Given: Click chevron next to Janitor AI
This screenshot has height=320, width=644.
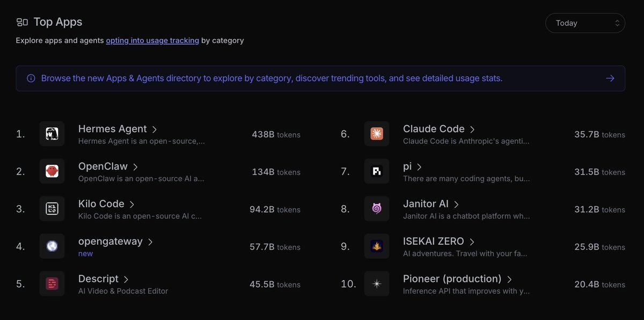Looking at the screenshot, I should (x=456, y=205).
